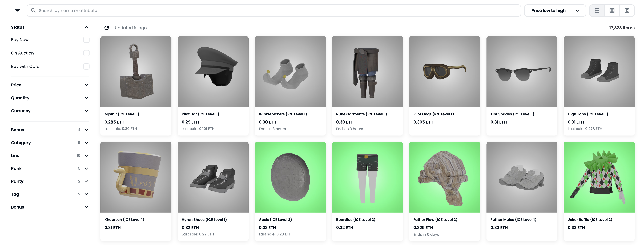Click the Father Flow (ICE Level 2) title
644x245 pixels.
(x=435, y=220)
